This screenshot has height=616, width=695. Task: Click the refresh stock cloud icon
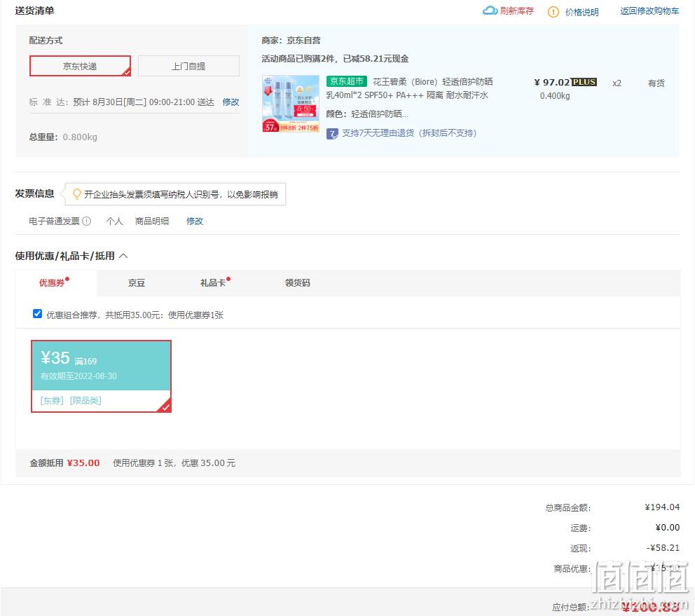pos(489,11)
